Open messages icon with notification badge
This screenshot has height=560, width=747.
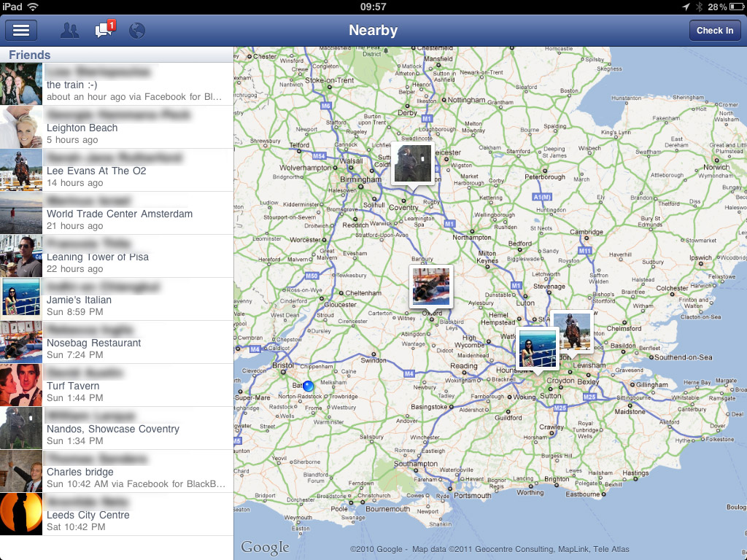point(105,29)
